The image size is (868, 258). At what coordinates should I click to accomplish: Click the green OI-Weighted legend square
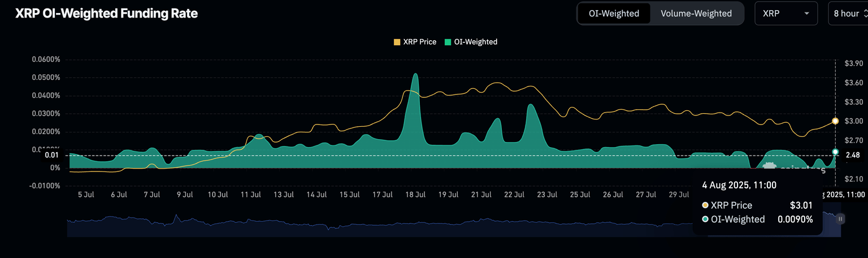point(448,42)
